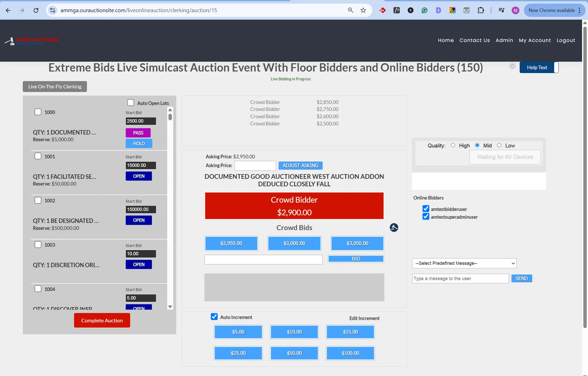Open Contact Us in the navigation menu

(475, 40)
